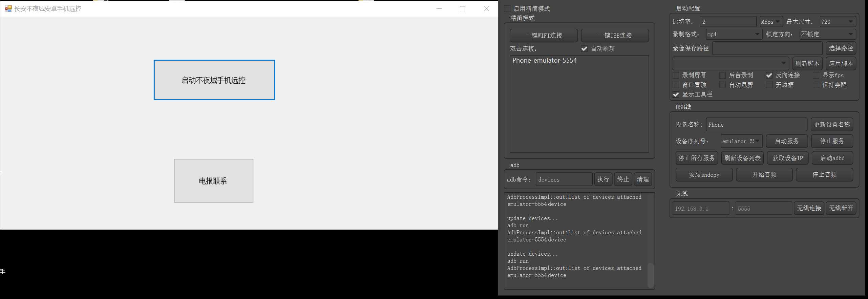
Task: Open the Mbps unit dropdown
Action: tap(771, 22)
